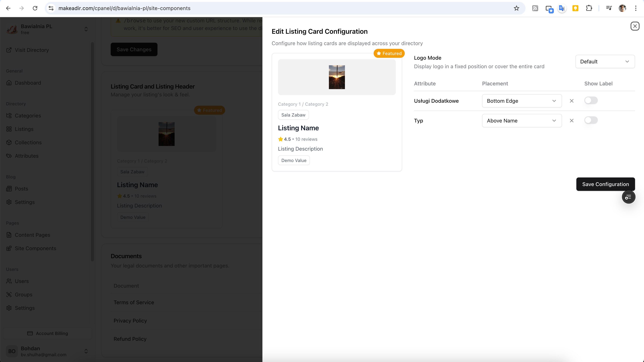
Task: Toggle Show Label for Typ
Action: [x=591, y=120]
